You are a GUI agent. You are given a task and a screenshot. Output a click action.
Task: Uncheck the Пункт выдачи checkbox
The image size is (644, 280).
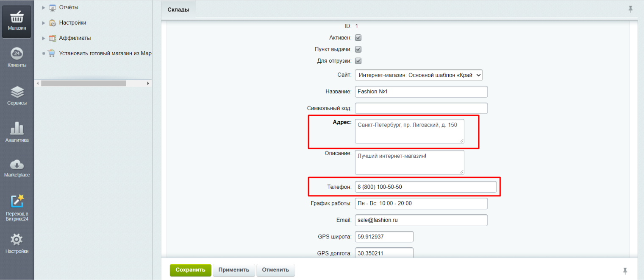358,49
